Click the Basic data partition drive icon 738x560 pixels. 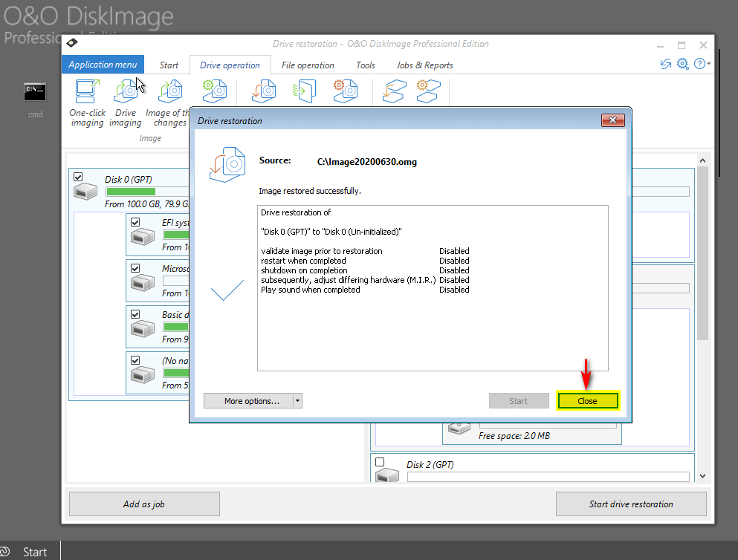(x=142, y=329)
